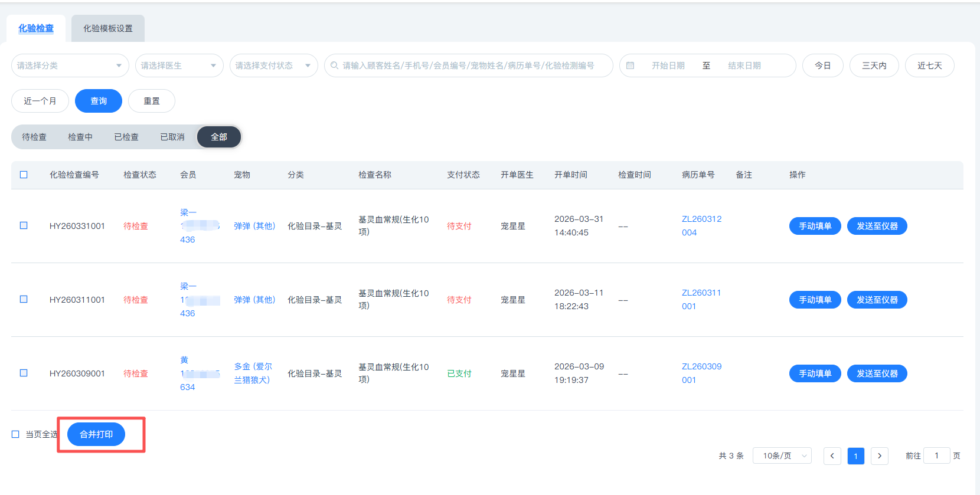Toggle the table header select-all checkbox
The height and width of the screenshot is (495, 980).
[x=24, y=175]
